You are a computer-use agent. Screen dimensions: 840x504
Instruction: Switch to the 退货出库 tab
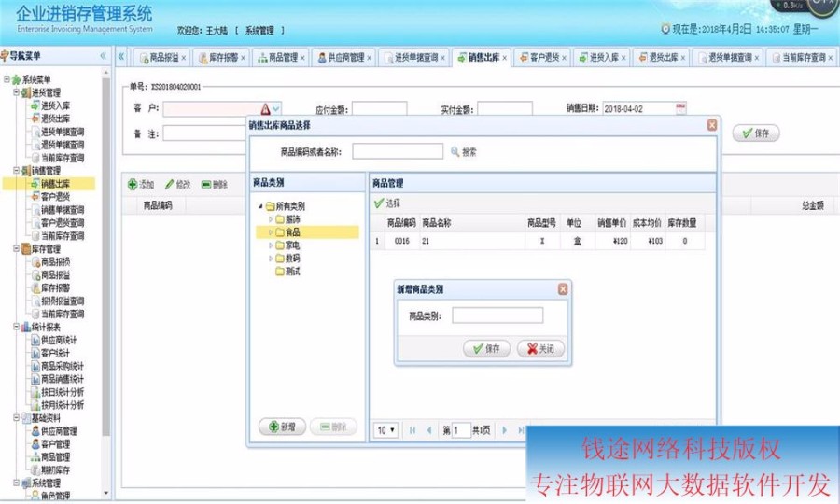click(x=659, y=57)
